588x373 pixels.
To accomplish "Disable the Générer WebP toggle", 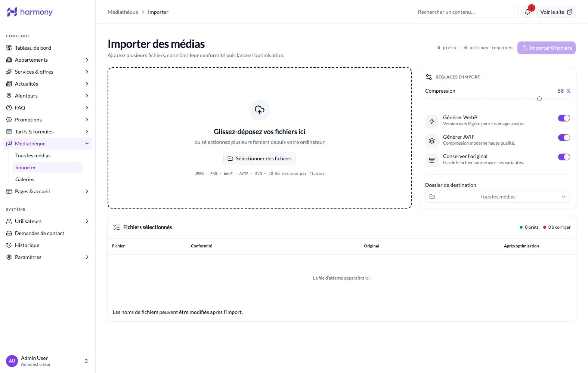I will (564, 118).
